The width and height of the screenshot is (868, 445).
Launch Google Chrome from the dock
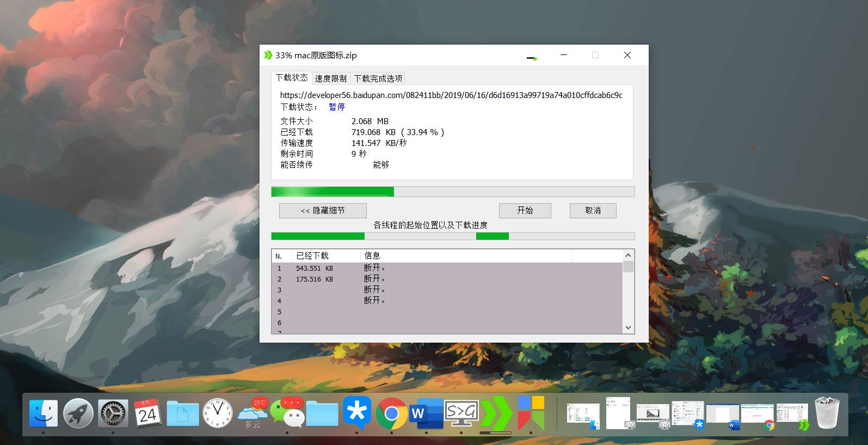[392, 413]
